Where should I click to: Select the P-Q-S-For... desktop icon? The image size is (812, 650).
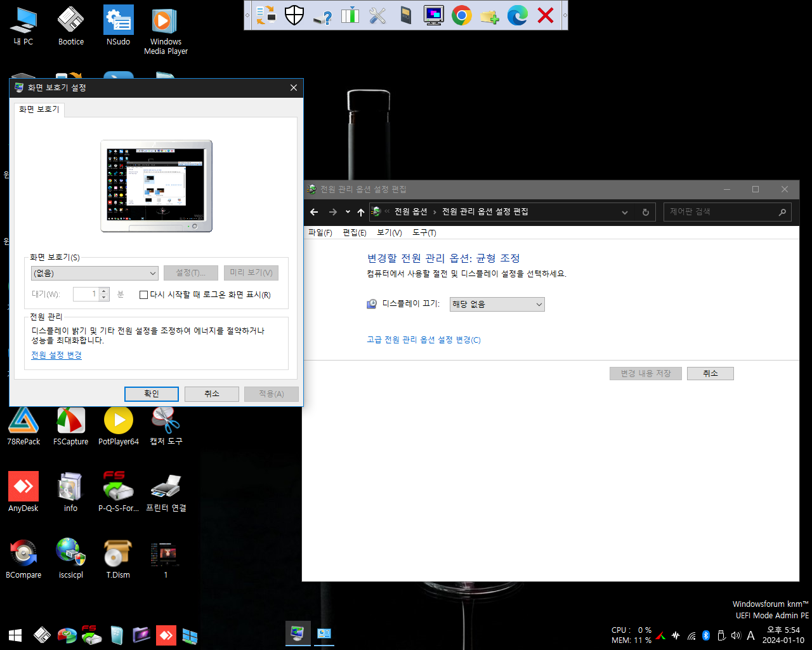point(119,492)
